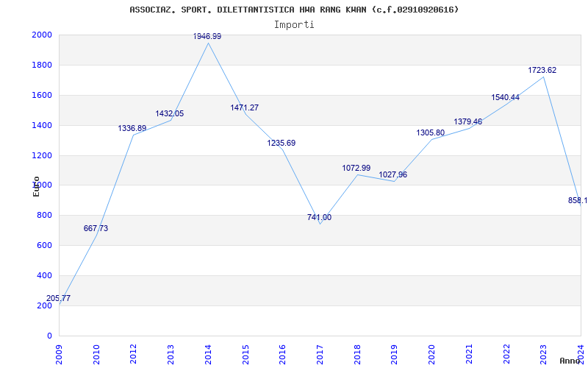588x368 pixels.
Task: Click x-axis year label 2019
Action: click(394, 355)
